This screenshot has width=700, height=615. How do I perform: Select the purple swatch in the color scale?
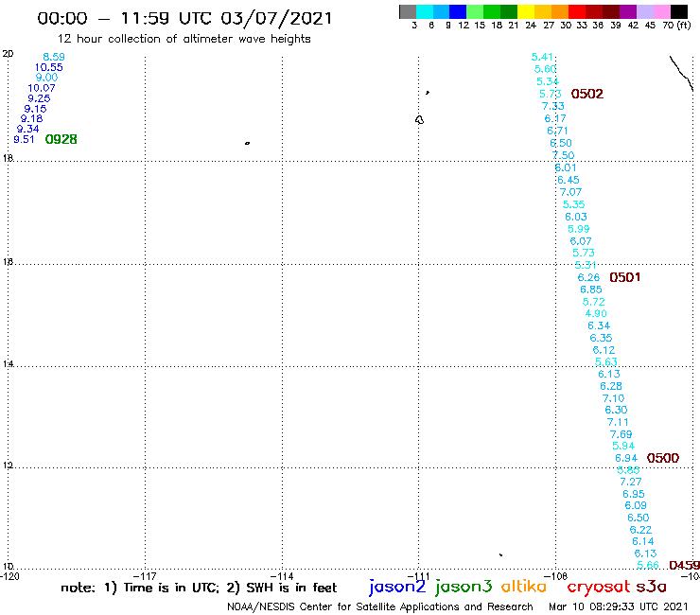pos(627,11)
